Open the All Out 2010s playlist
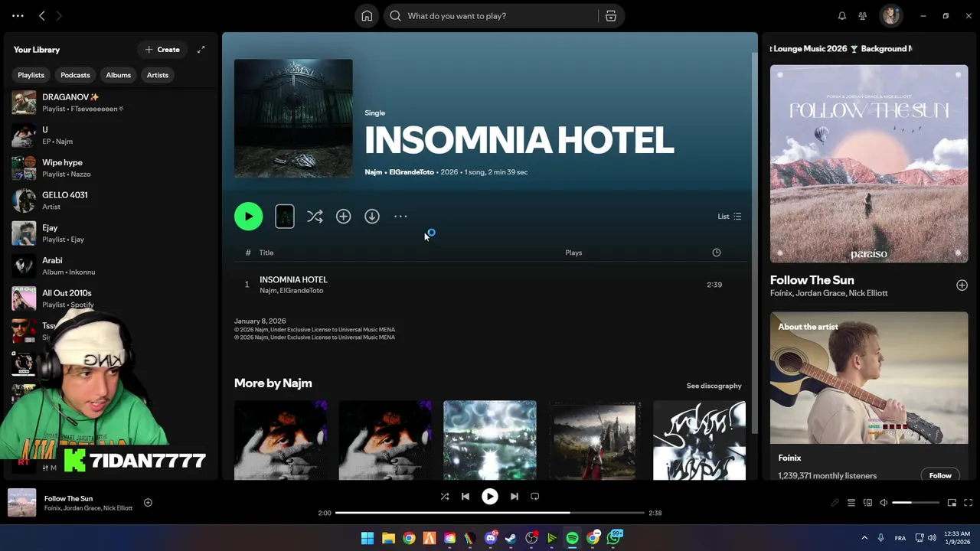980x551 pixels. tap(111, 298)
